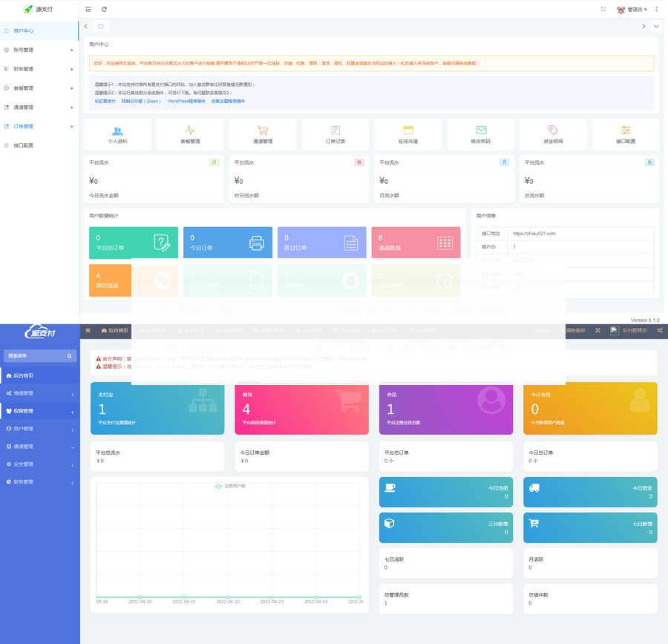Viewport: 668px width, 644px height.
Task: Open 个人资料 shortcut icon
Action: pyautogui.click(x=117, y=134)
